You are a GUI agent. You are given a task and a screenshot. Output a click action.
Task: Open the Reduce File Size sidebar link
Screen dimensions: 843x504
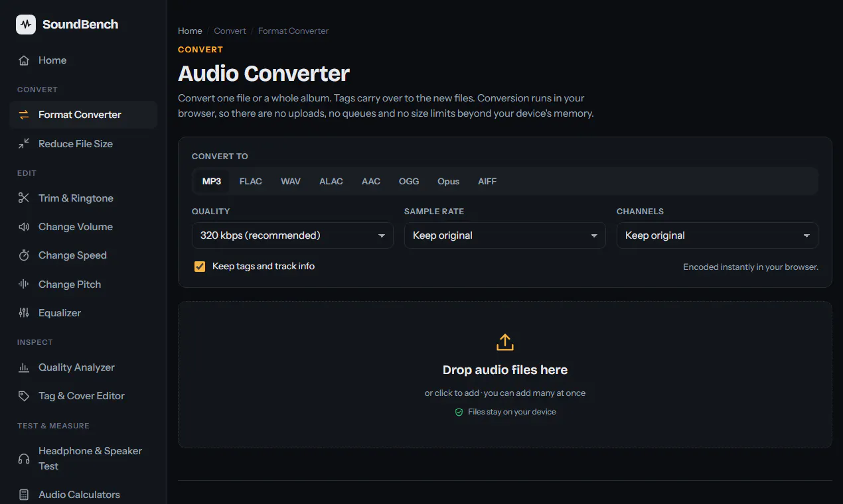click(84, 143)
